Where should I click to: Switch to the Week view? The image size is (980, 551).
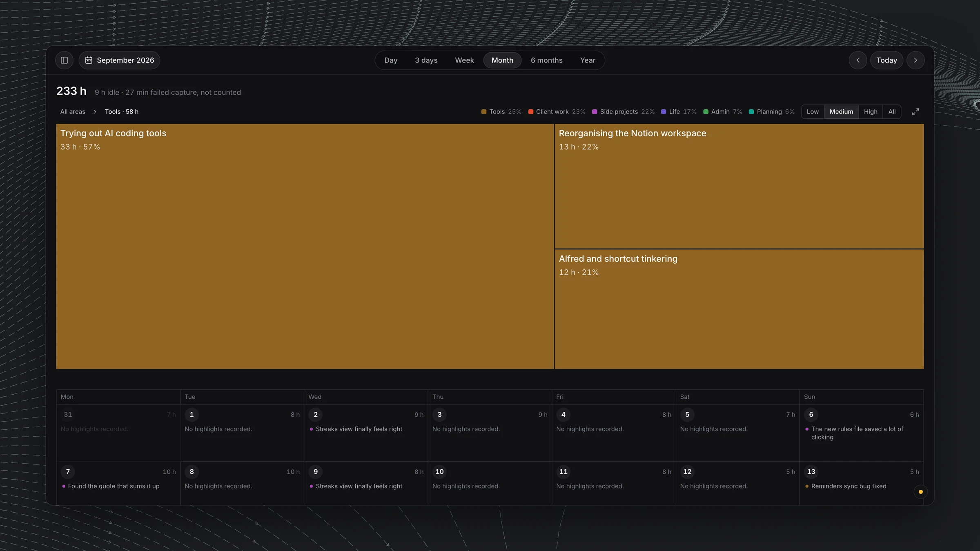pos(464,60)
